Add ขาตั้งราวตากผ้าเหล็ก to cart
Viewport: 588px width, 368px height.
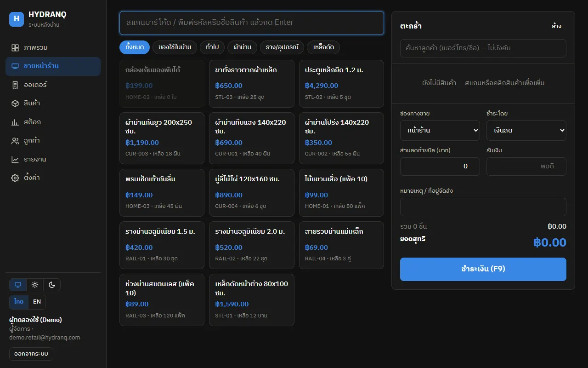pyautogui.click(x=252, y=84)
